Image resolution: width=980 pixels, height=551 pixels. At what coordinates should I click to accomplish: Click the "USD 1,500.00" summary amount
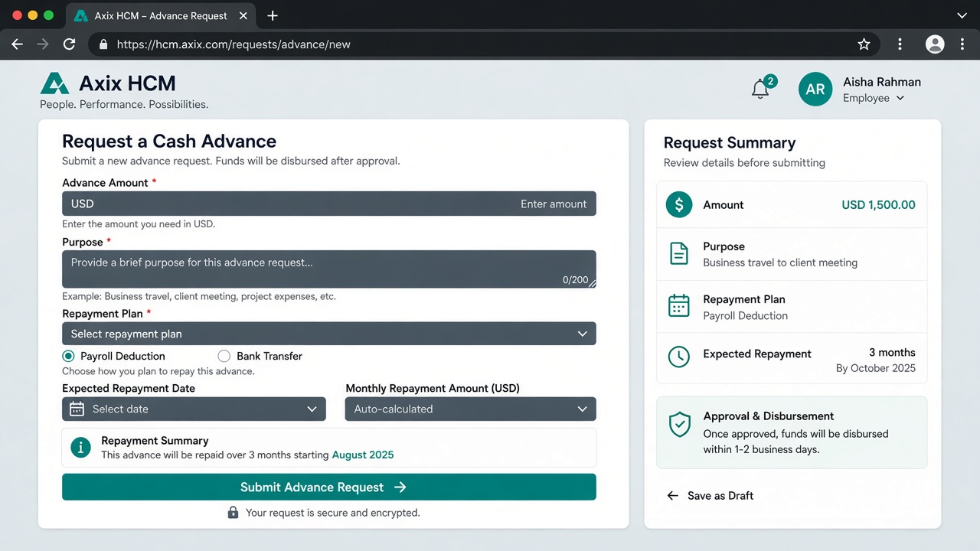coord(878,205)
